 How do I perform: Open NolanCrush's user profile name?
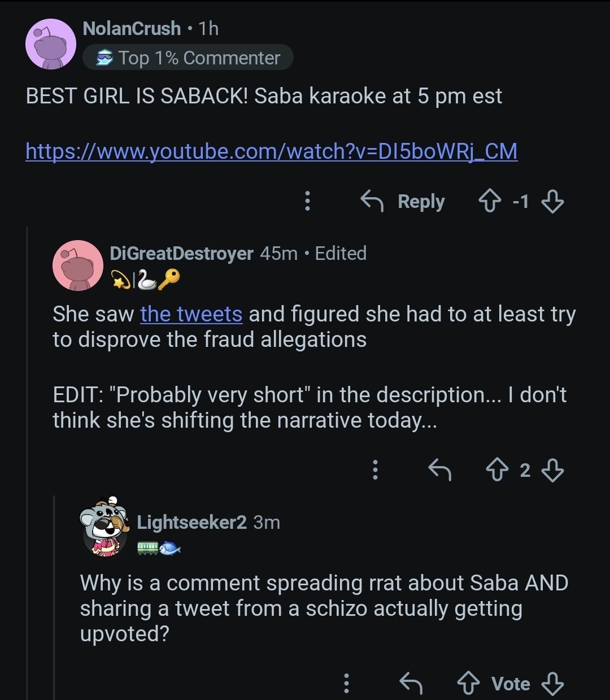coord(132,28)
